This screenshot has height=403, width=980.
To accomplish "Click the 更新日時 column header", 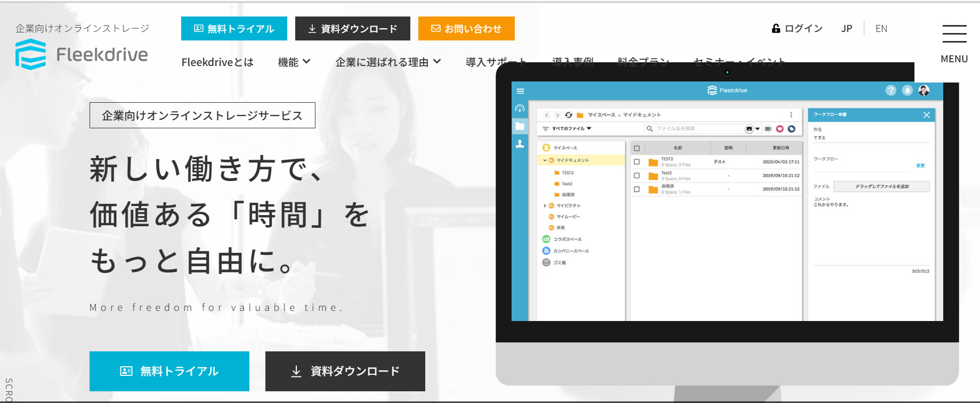I will tap(781, 148).
